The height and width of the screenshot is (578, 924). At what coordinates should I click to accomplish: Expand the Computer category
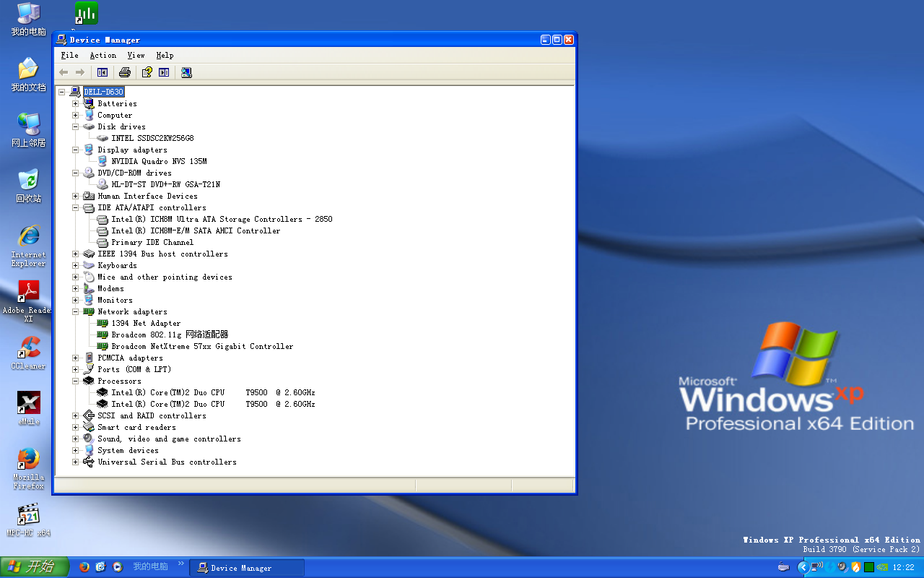pos(75,115)
